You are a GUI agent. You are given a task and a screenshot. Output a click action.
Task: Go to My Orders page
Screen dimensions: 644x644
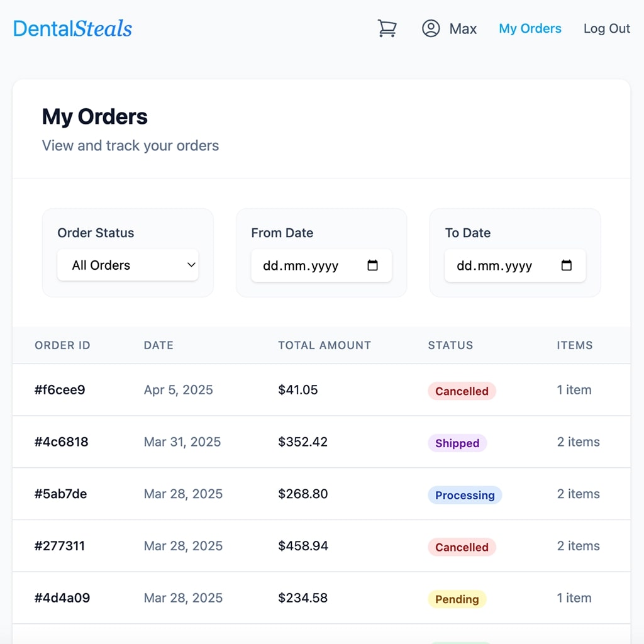530,28
